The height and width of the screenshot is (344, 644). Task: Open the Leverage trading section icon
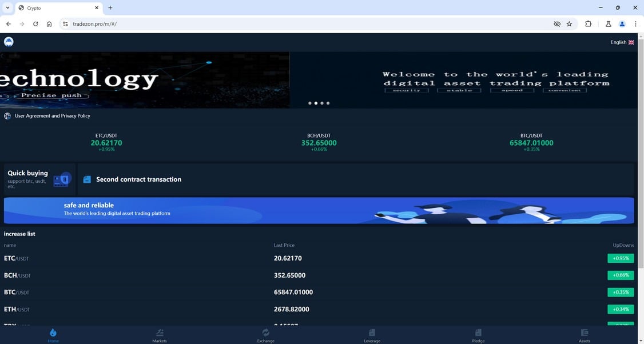click(x=372, y=332)
